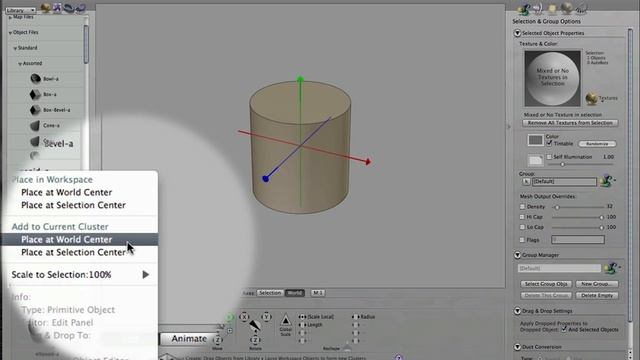Select the Box-Bevel-a object icon
This screenshot has width=640, height=360.
36,110
